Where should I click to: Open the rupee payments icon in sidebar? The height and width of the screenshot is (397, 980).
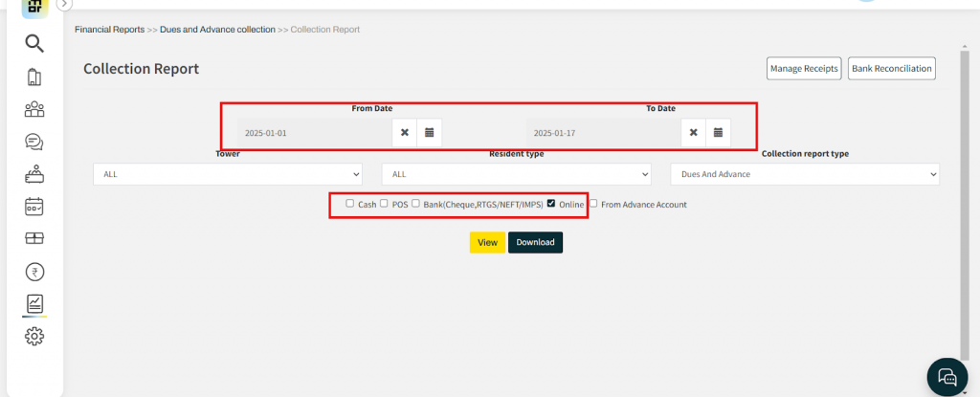tap(34, 272)
